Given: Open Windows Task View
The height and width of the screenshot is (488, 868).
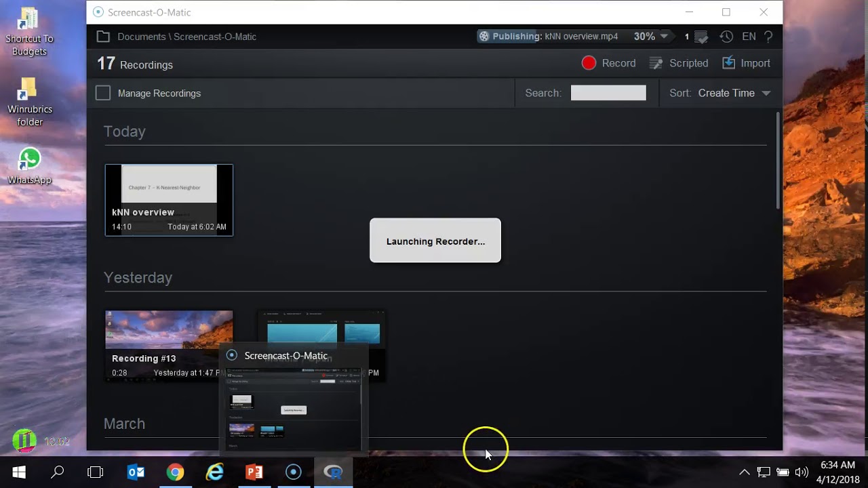Looking at the screenshot, I should click(96, 472).
